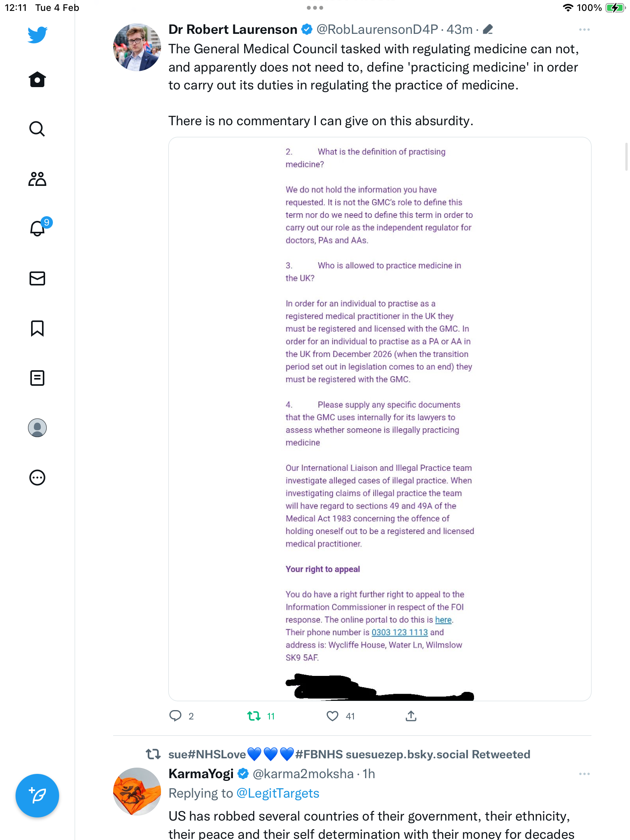Open the Search magnifier icon

point(37,129)
